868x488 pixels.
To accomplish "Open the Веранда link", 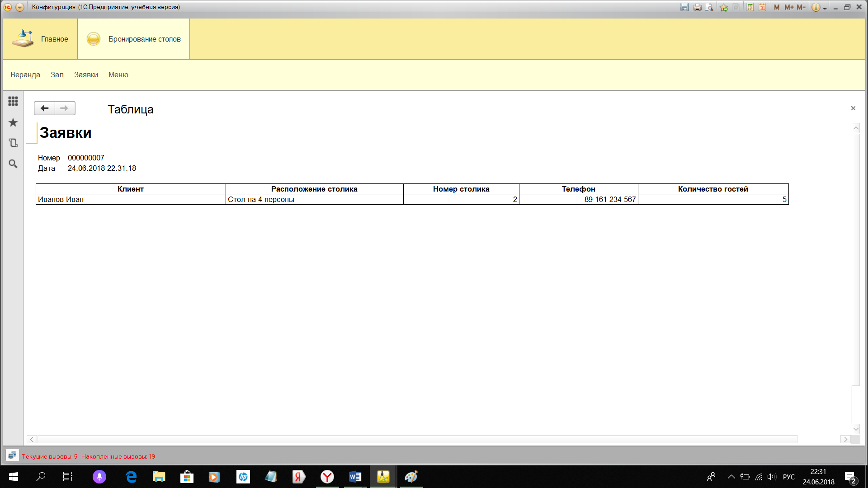I will pyautogui.click(x=25, y=75).
